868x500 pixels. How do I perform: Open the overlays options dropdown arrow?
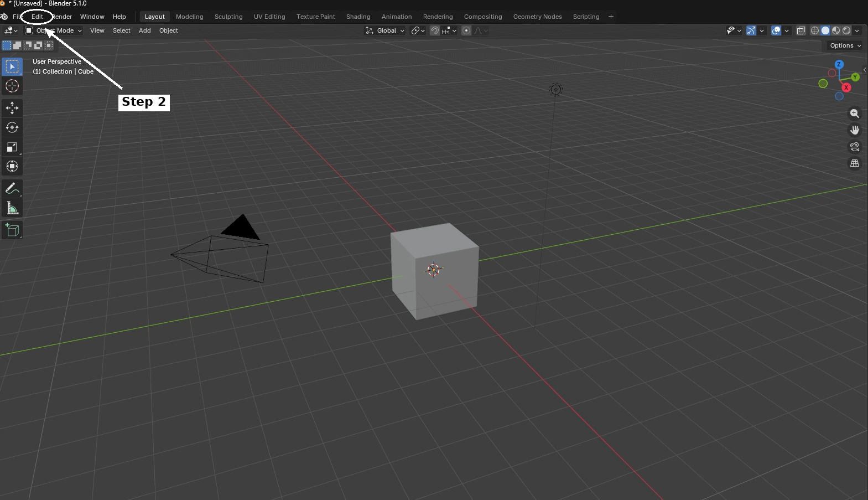[787, 30]
